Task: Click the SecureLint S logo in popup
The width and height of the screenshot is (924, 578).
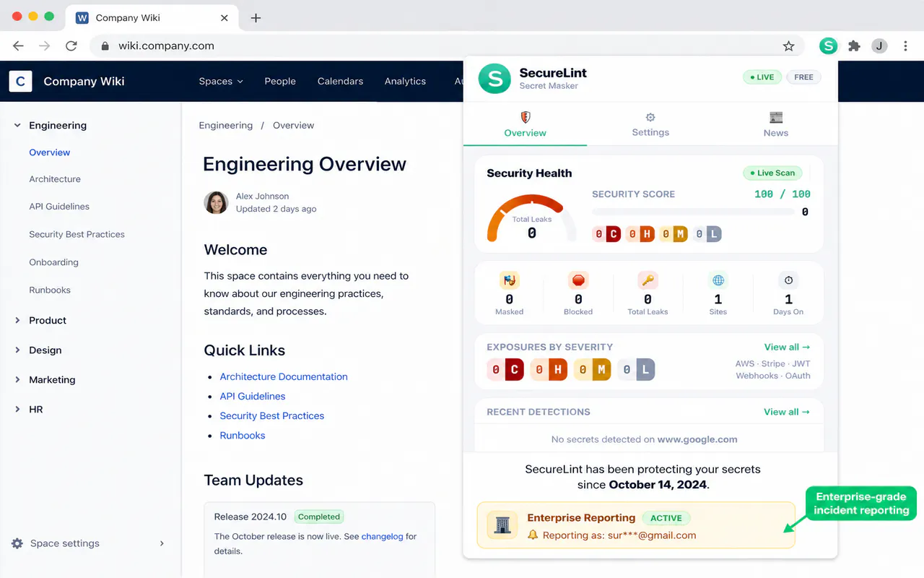Action: pos(495,78)
